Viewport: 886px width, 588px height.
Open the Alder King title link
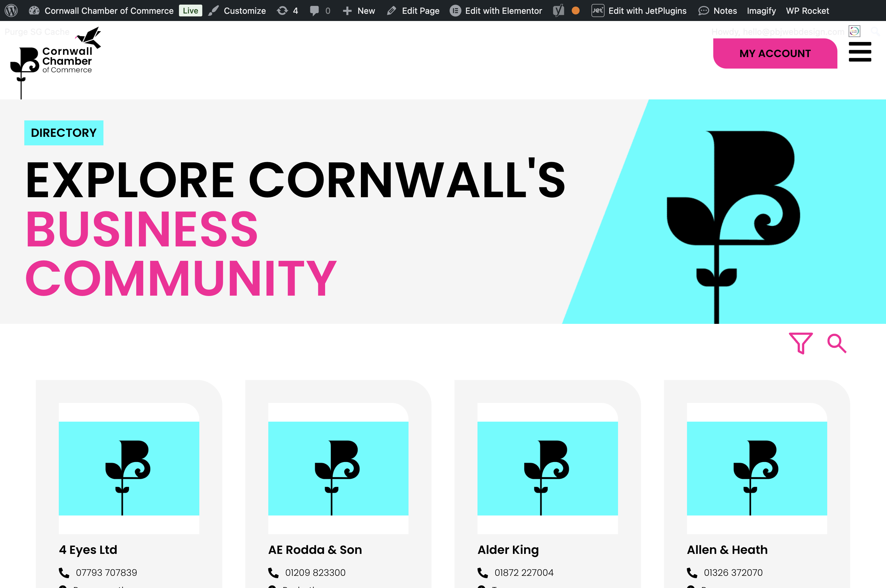click(508, 550)
